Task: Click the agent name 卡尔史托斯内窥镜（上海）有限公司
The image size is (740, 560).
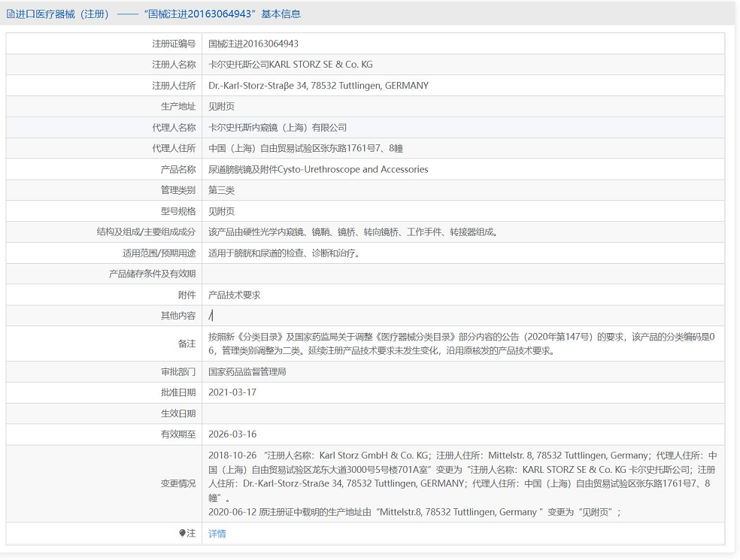Action: (277, 128)
